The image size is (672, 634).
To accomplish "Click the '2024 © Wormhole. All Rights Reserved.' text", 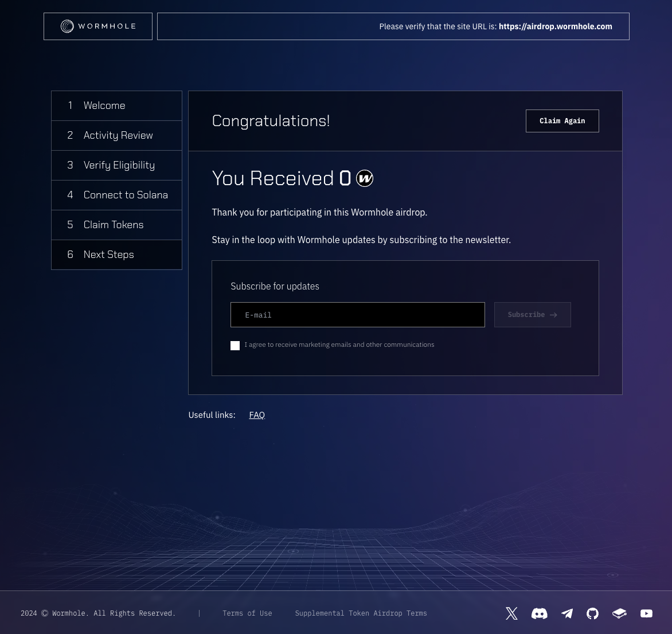I will (x=98, y=613).
